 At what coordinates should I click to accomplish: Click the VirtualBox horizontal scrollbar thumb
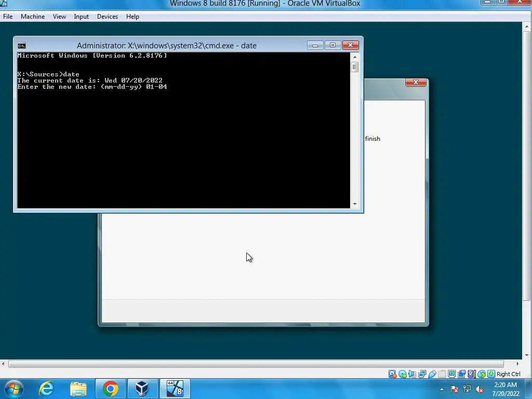click(256, 364)
